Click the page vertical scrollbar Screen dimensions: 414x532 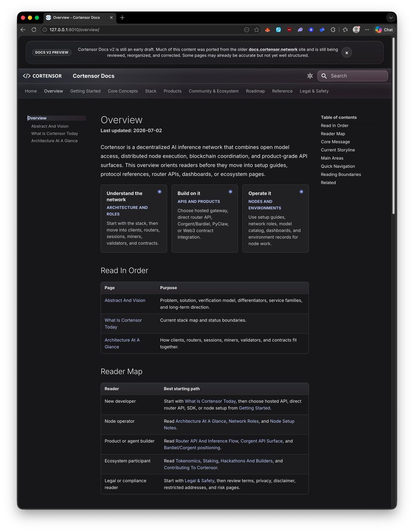[394, 126]
